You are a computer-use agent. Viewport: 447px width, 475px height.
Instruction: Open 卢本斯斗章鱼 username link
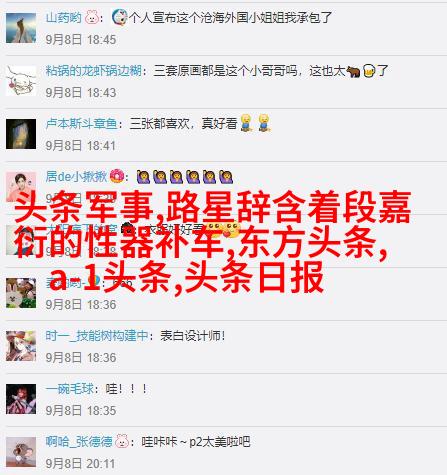(x=82, y=124)
